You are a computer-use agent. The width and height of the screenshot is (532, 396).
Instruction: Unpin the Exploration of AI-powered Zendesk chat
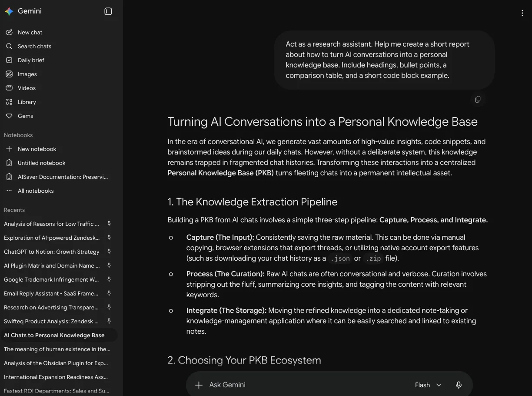pos(109,238)
